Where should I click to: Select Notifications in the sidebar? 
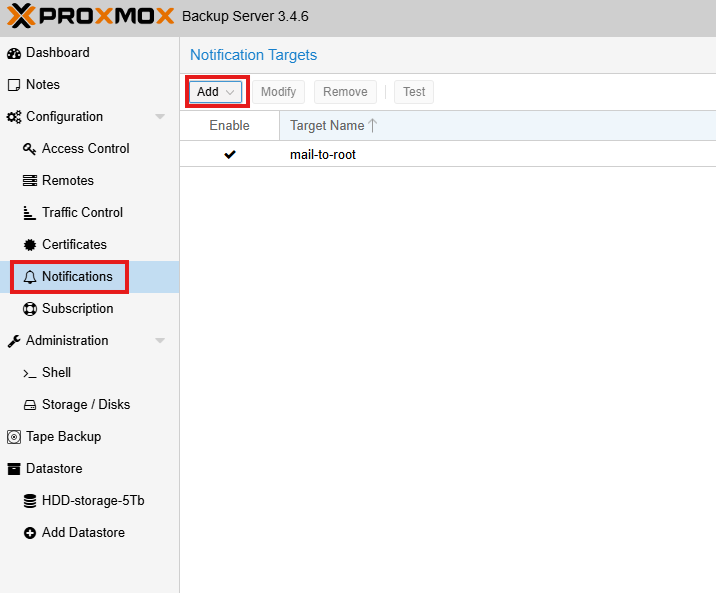click(x=90, y=277)
